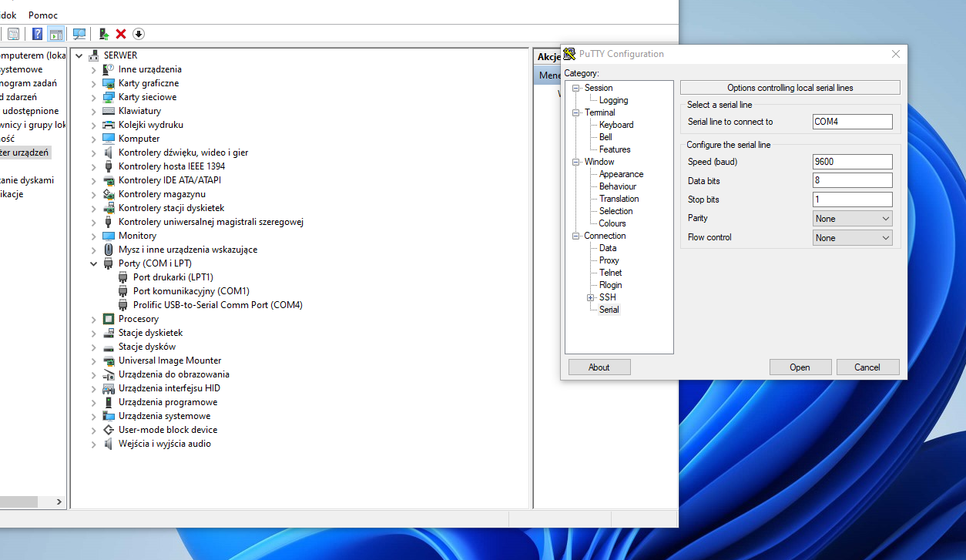This screenshot has height=560, width=966.
Task: Click the Open button in PuTTY
Action: [x=800, y=367]
